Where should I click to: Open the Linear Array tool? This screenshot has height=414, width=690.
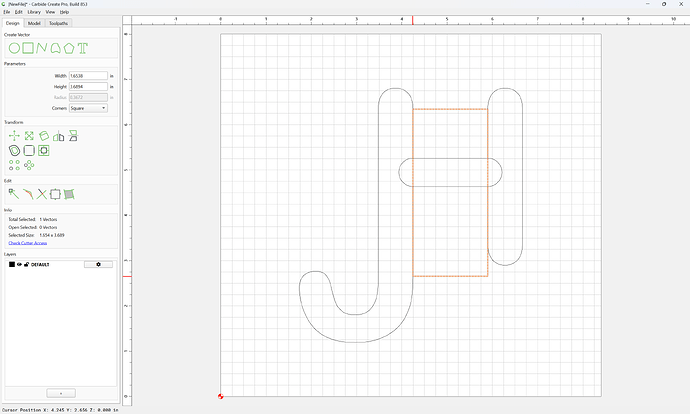pos(14,165)
